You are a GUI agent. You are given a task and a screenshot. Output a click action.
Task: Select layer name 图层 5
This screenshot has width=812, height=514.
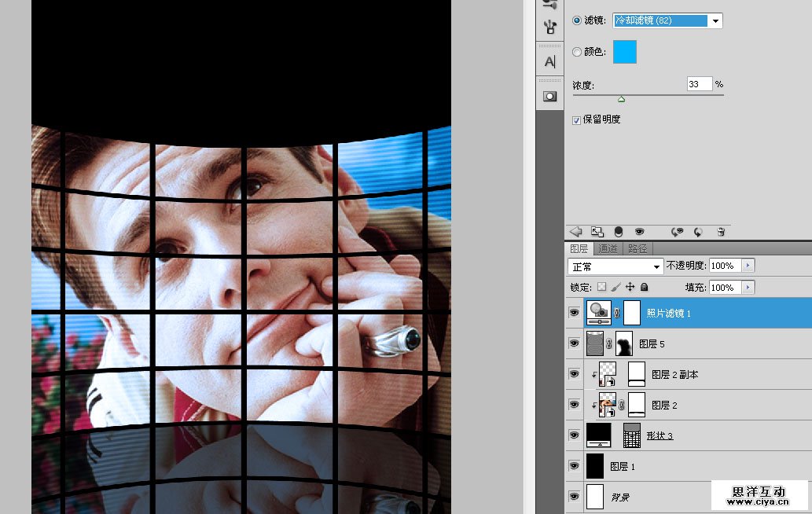[x=652, y=343]
